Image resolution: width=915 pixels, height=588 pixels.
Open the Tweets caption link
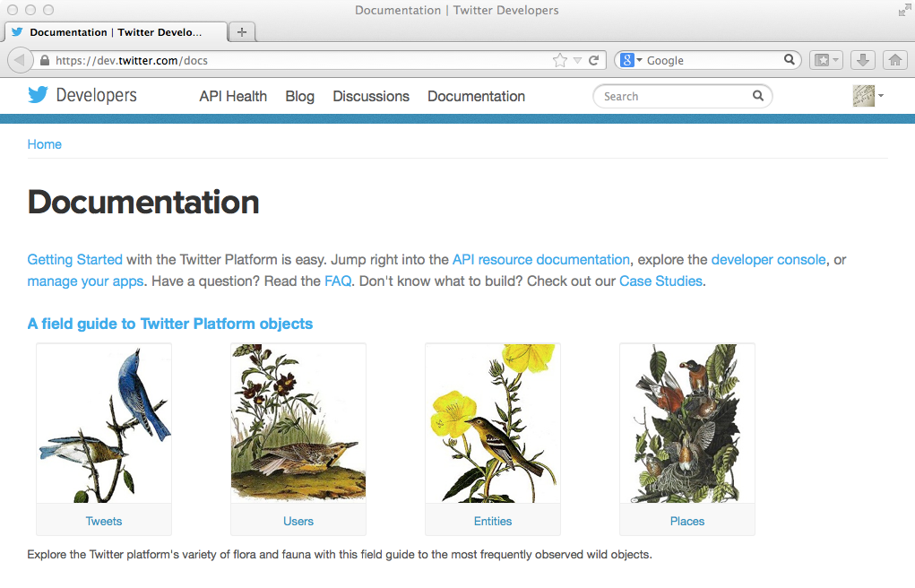click(104, 522)
